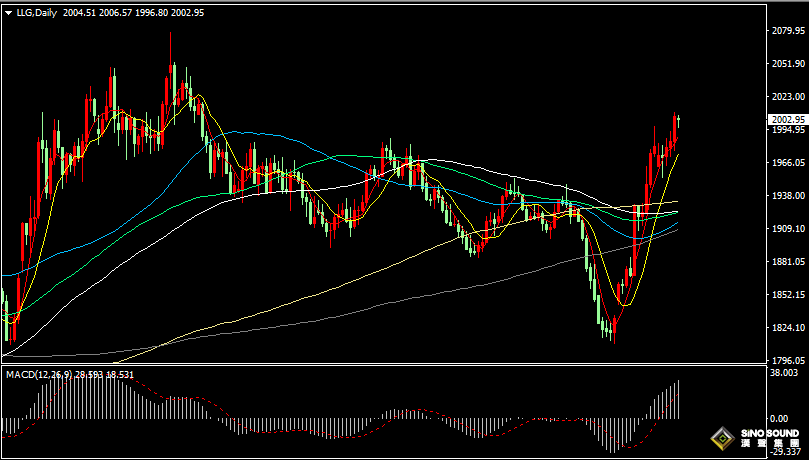Open the LLG,Daily chart dropdown arrow

(8, 12)
